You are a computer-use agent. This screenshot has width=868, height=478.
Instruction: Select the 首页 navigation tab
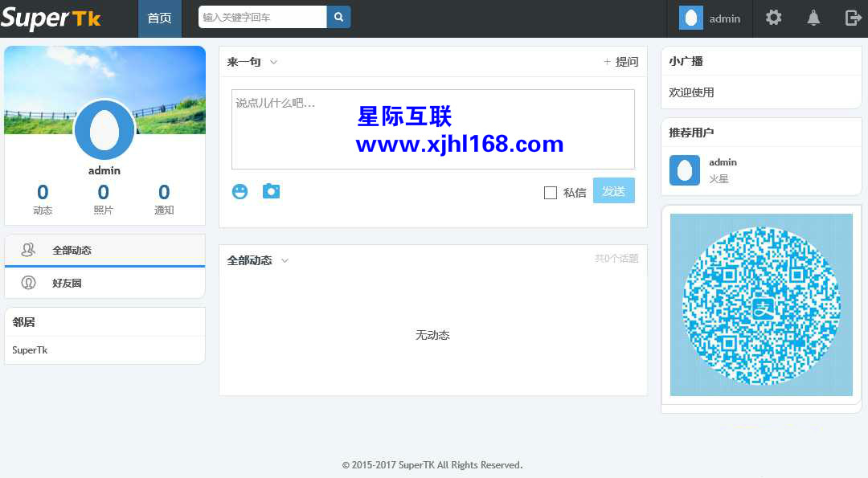coord(159,18)
